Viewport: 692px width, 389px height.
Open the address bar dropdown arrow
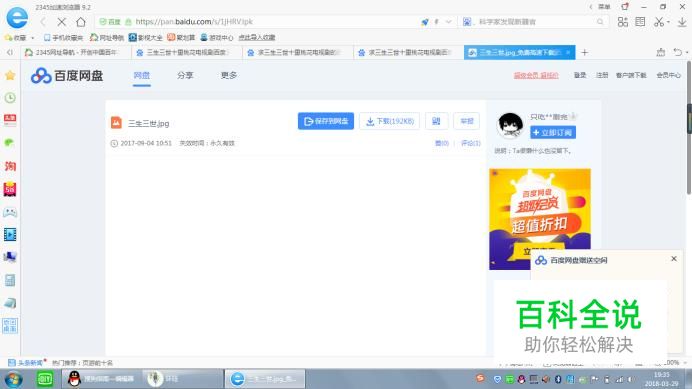448,22
